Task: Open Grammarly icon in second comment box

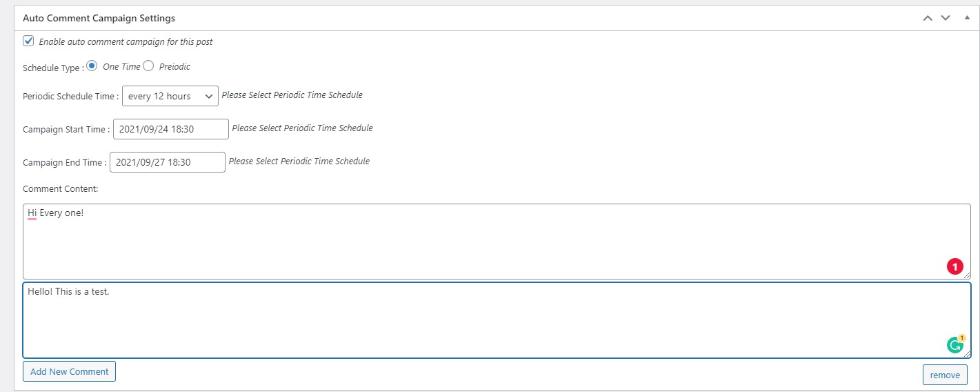Action: [955, 344]
